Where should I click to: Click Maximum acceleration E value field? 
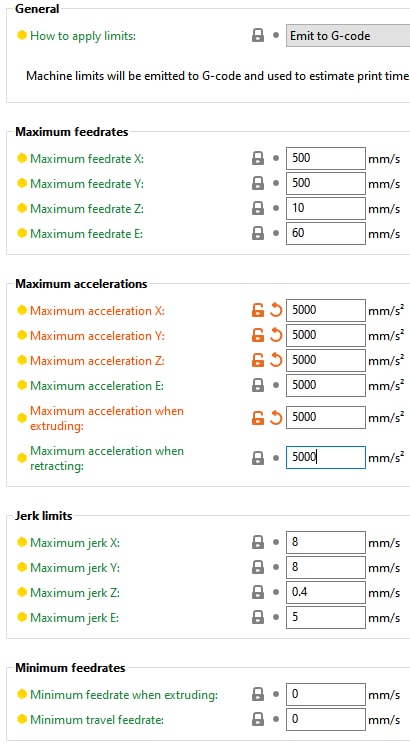pos(326,385)
